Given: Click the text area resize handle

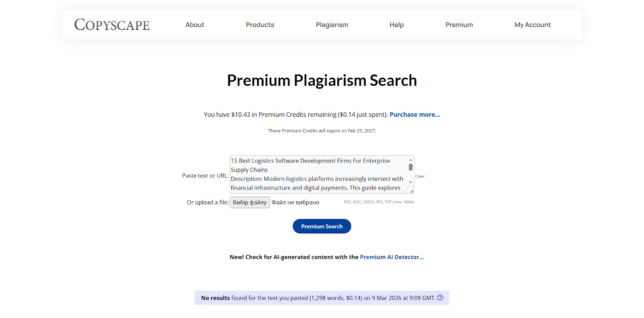Looking at the screenshot, I should pos(412,191).
